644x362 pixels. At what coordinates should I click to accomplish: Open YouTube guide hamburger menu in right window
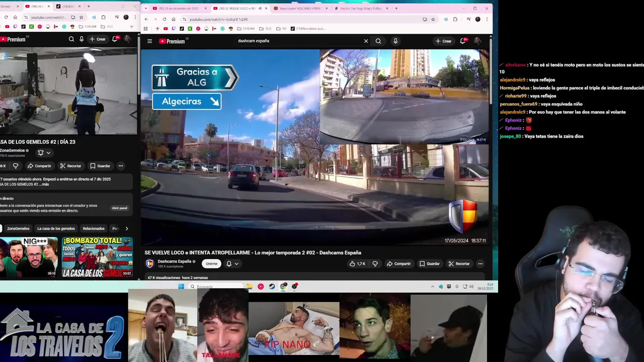(149, 41)
